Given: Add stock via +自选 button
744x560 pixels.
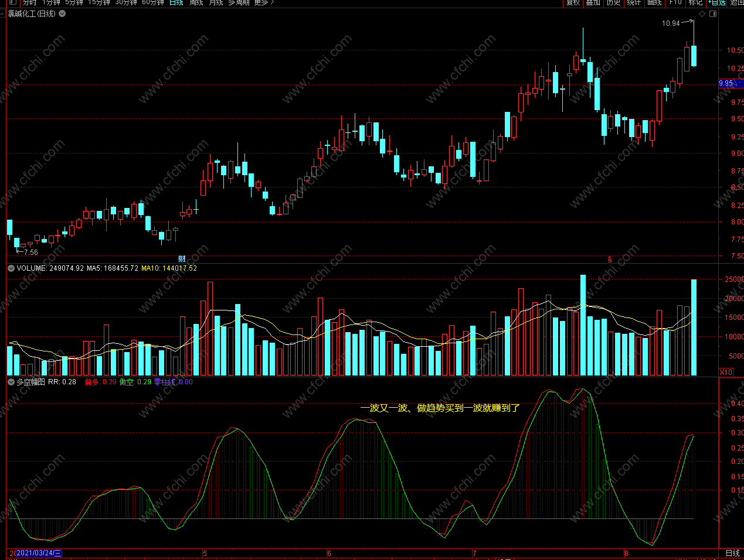Looking at the screenshot, I should [716, 2].
